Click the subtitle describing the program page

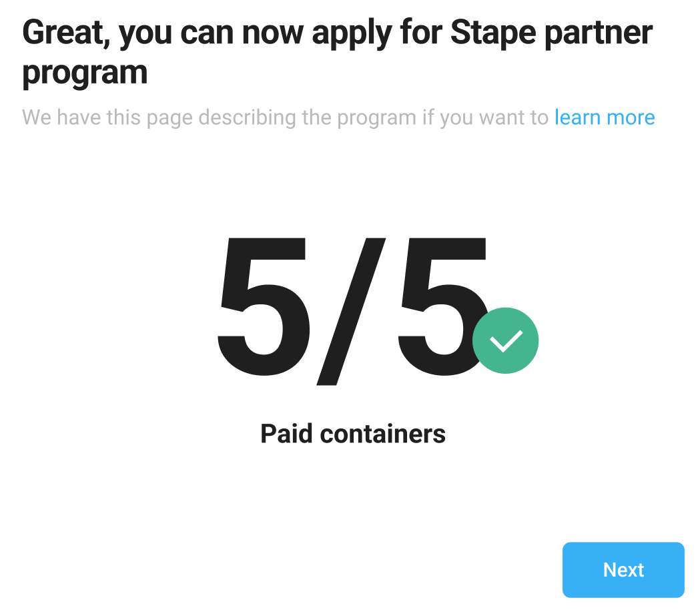tap(287, 117)
